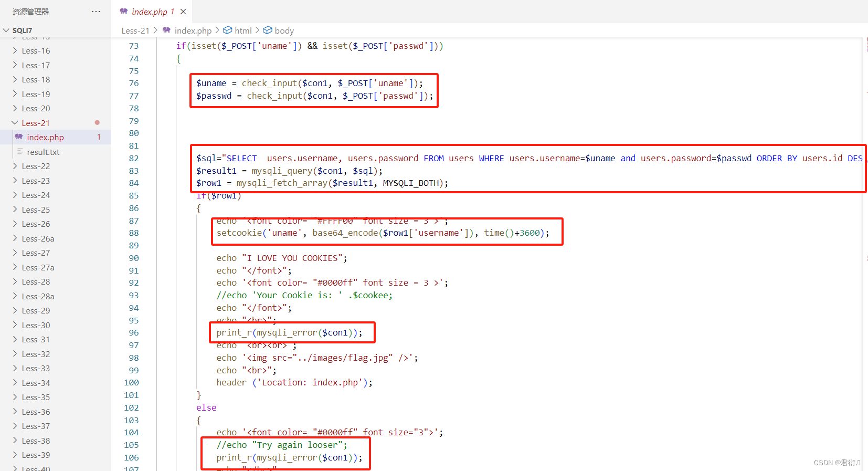Click the $passwd = check_input line
This screenshot has height=471, width=868.
click(315, 96)
